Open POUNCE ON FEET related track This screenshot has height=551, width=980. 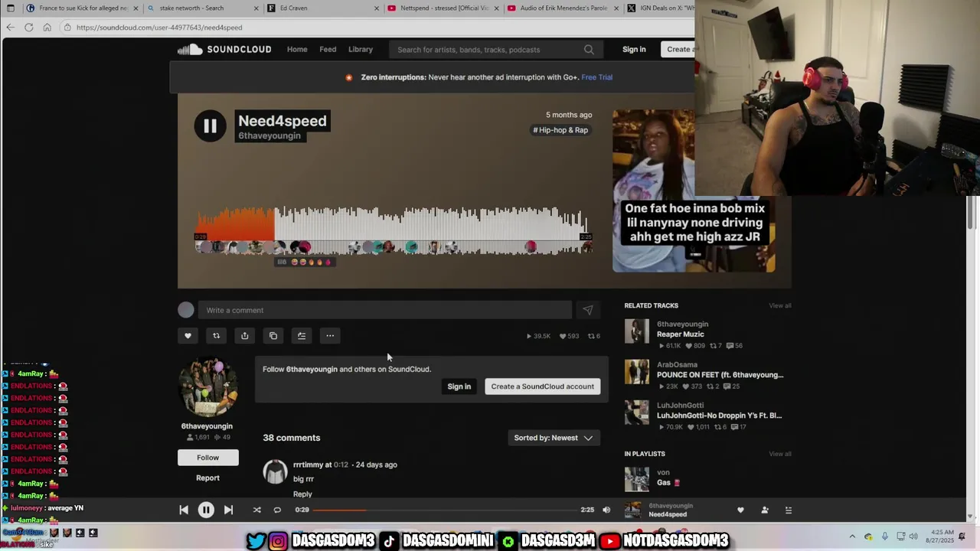(720, 375)
